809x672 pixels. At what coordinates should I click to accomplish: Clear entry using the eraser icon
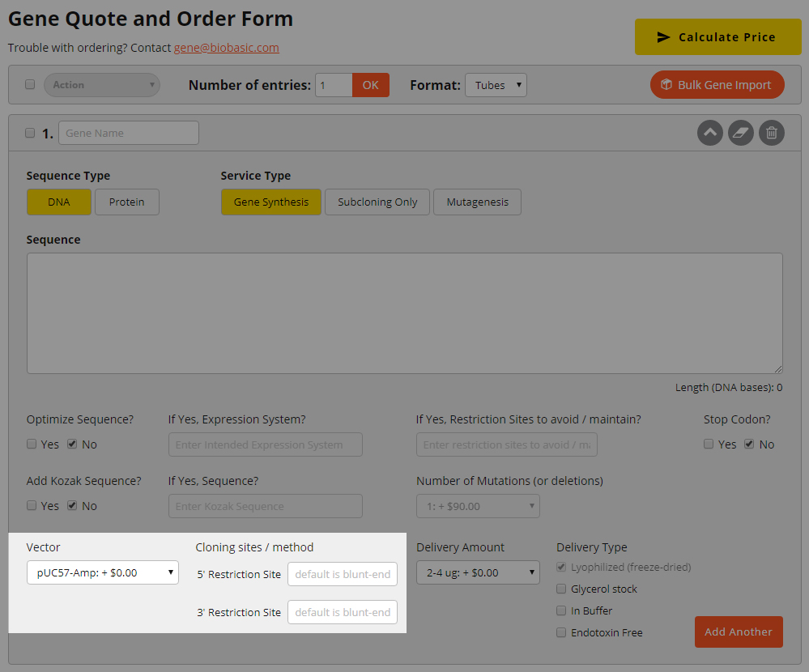coord(741,133)
